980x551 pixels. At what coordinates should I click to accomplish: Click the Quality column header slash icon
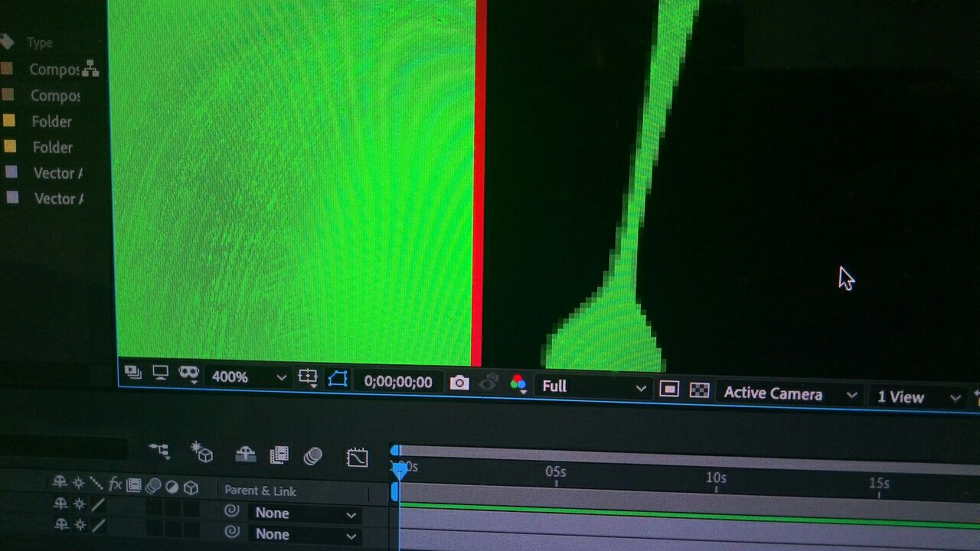[96, 483]
